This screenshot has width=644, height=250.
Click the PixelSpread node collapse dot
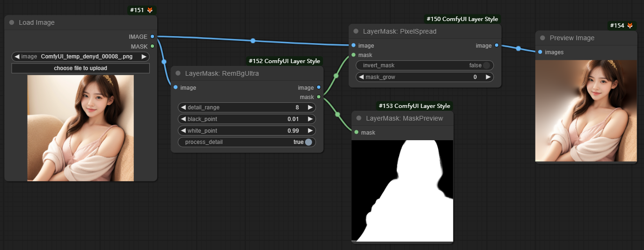[x=356, y=31]
